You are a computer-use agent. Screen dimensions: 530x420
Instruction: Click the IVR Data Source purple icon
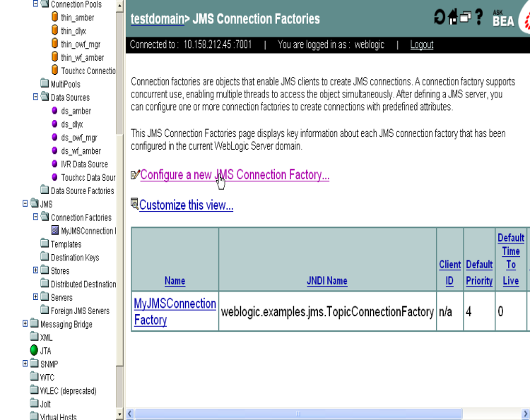[54, 164]
